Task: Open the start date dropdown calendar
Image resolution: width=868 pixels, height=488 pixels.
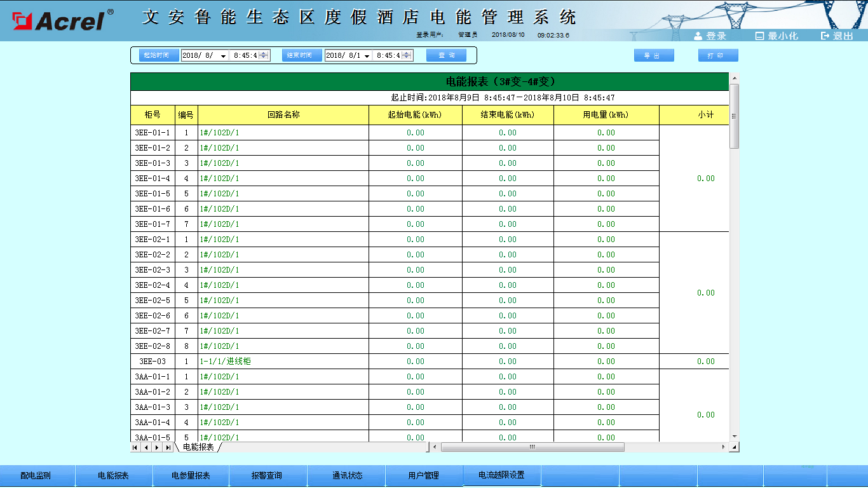Action: click(x=223, y=56)
